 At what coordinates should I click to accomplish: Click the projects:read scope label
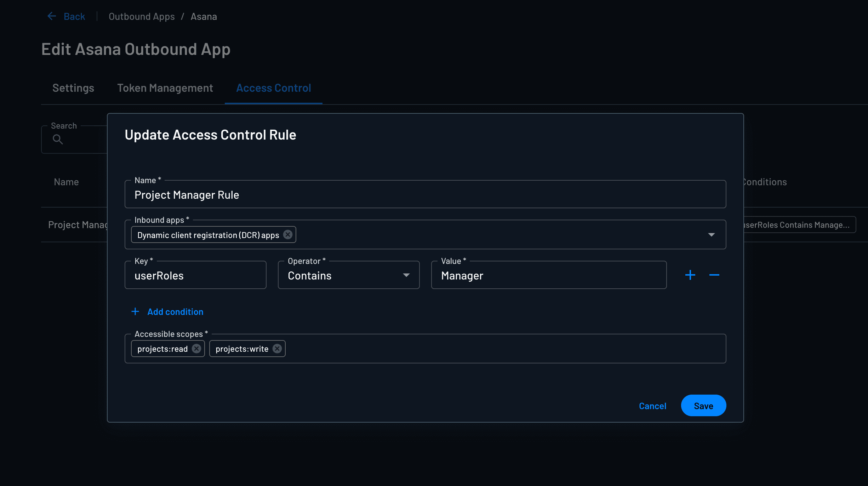pyautogui.click(x=162, y=349)
